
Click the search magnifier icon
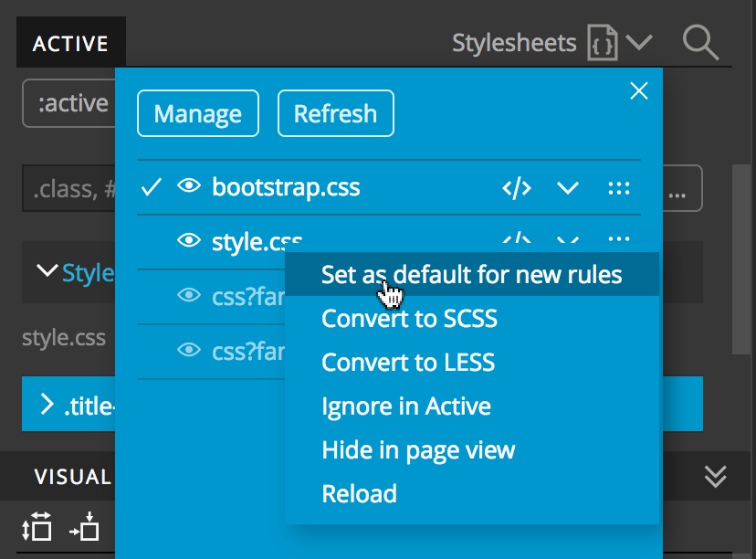[700, 43]
